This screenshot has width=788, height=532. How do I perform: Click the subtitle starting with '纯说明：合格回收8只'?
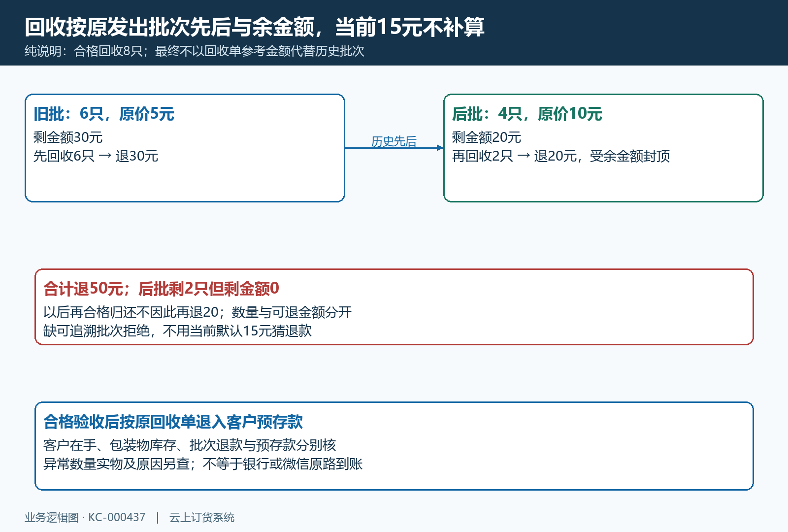195,51
